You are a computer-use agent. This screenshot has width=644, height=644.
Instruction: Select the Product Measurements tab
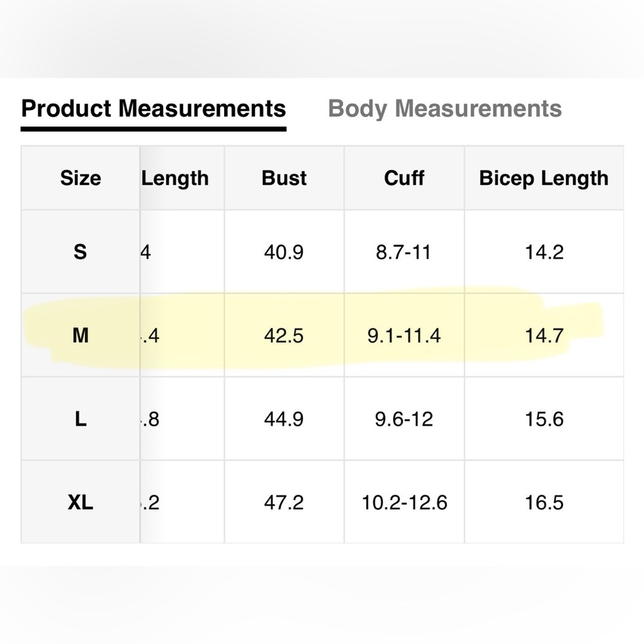pyautogui.click(x=154, y=109)
